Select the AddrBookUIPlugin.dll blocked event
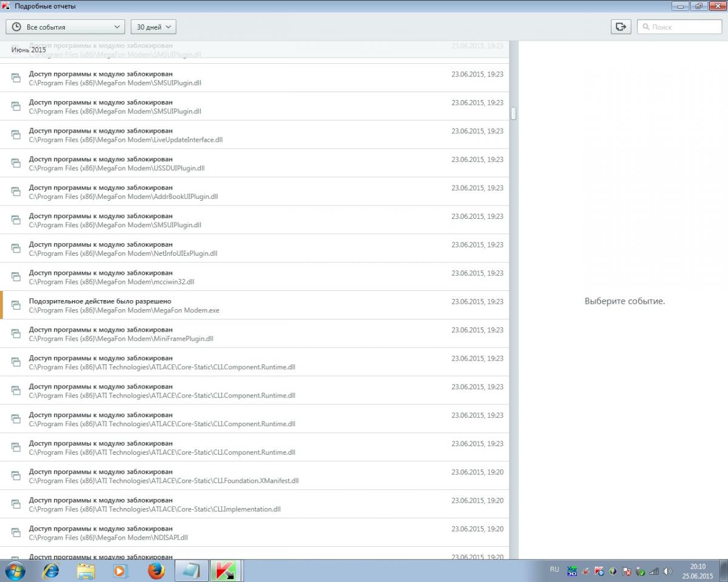The width and height of the screenshot is (728, 582). pos(254,192)
